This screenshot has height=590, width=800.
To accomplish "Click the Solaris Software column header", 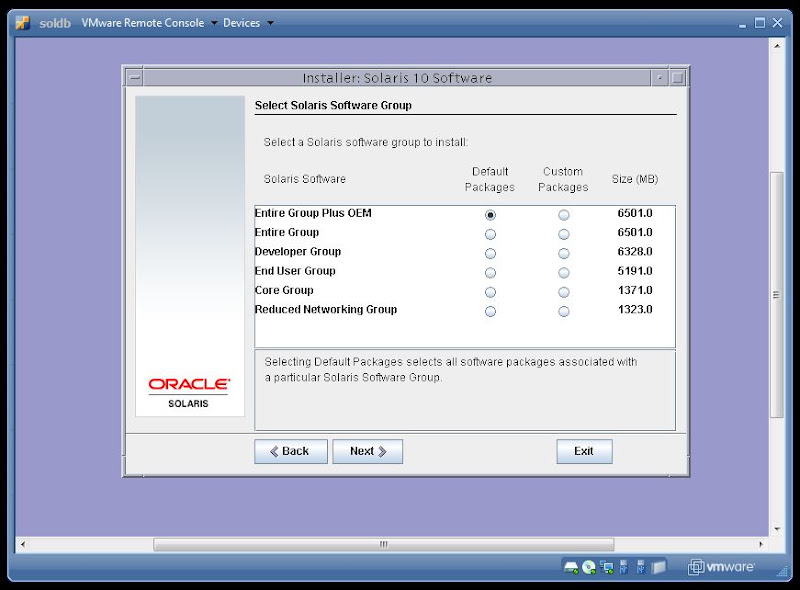I will click(x=305, y=179).
